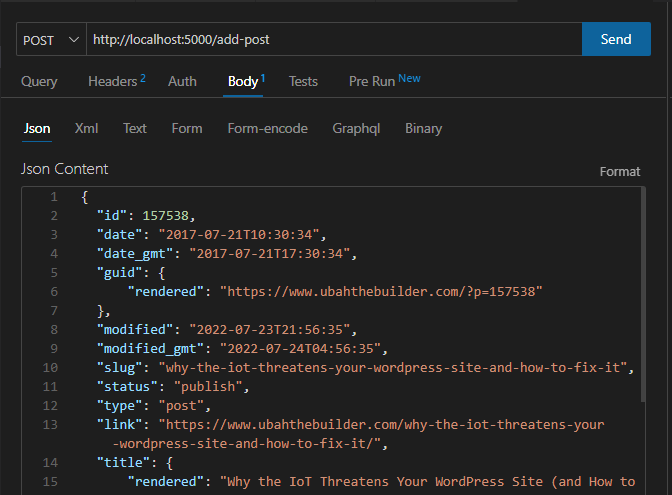
Task: Open the Headers tab
Action: 115,81
